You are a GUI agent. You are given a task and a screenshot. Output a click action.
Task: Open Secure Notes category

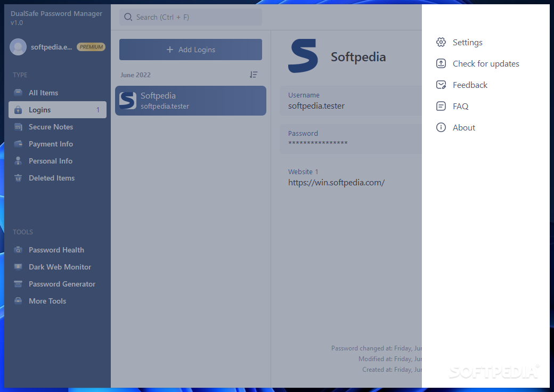coord(57,127)
